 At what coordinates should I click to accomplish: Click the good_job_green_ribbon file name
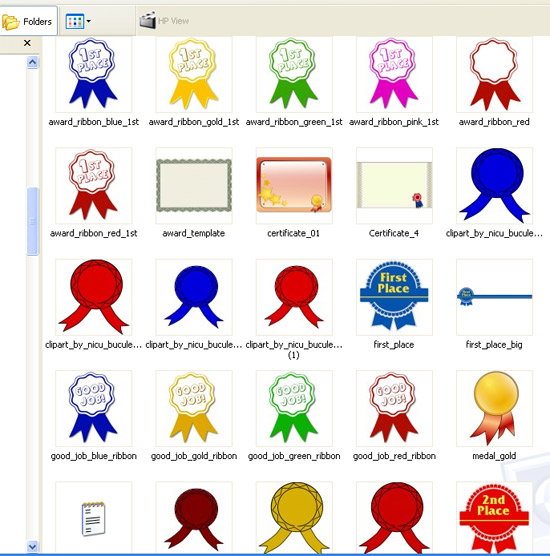tap(294, 456)
